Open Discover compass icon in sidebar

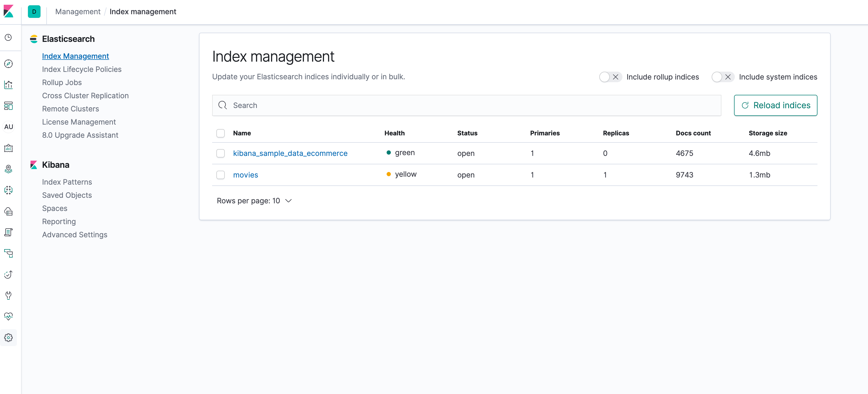pos(8,64)
